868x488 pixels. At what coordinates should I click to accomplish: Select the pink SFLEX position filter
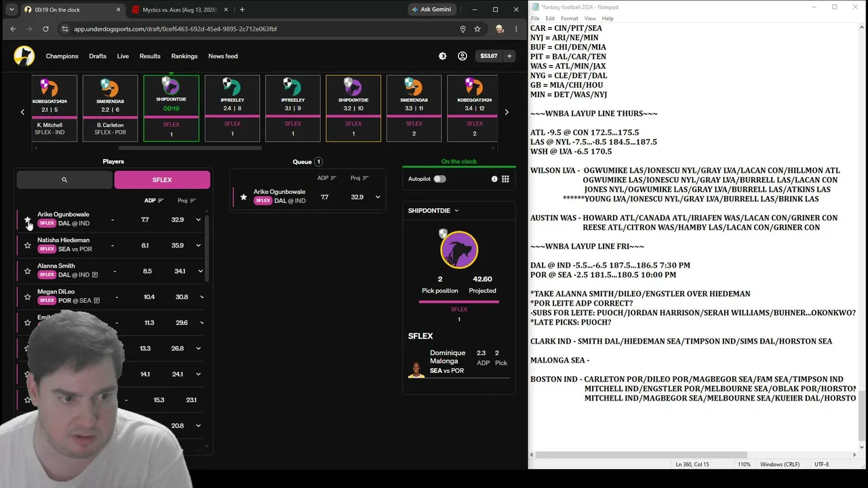[x=162, y=180]
